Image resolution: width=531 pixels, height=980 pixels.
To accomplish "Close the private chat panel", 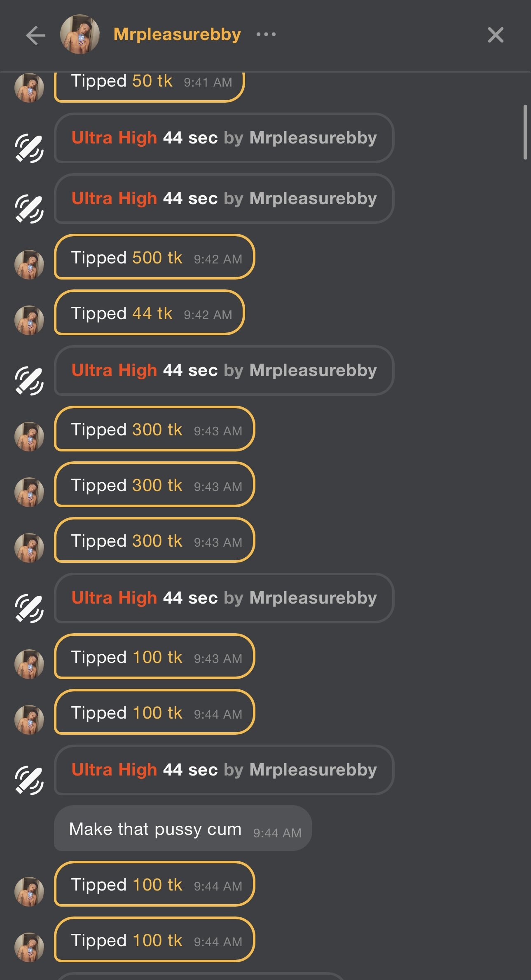I will coord(495,35).
